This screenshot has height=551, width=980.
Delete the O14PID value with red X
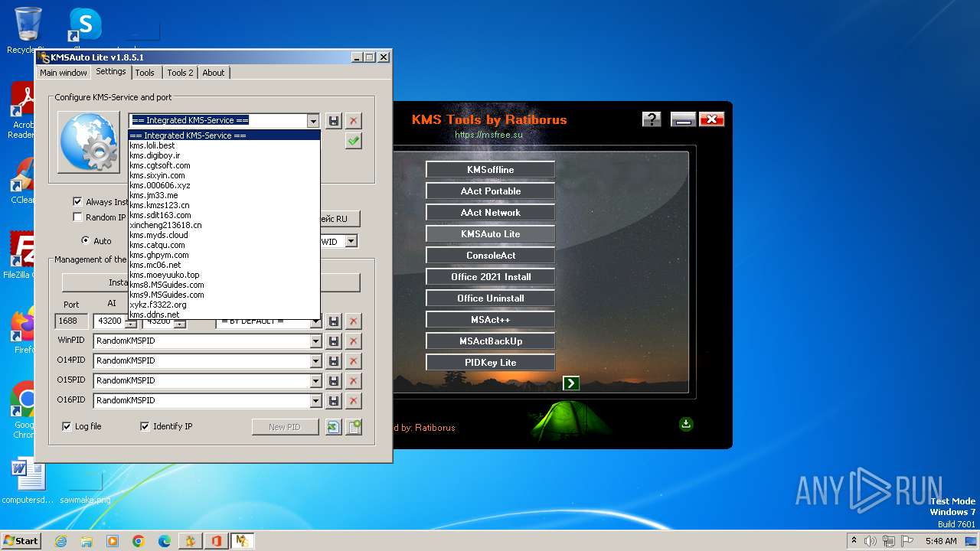(354, 361)
